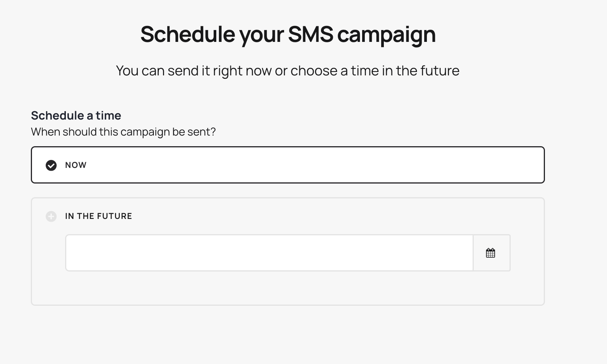Click the subtitle about sending right now
This screenshot has height=364, width=607.
coord(288,71)
